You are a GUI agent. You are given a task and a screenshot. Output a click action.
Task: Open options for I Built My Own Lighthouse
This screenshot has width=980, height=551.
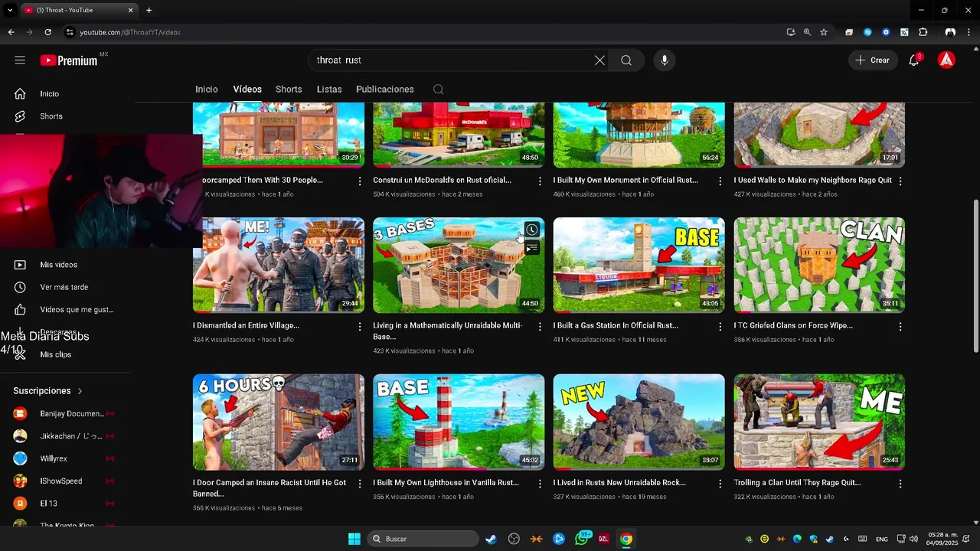pyautogui.click(x=540, y=484)
